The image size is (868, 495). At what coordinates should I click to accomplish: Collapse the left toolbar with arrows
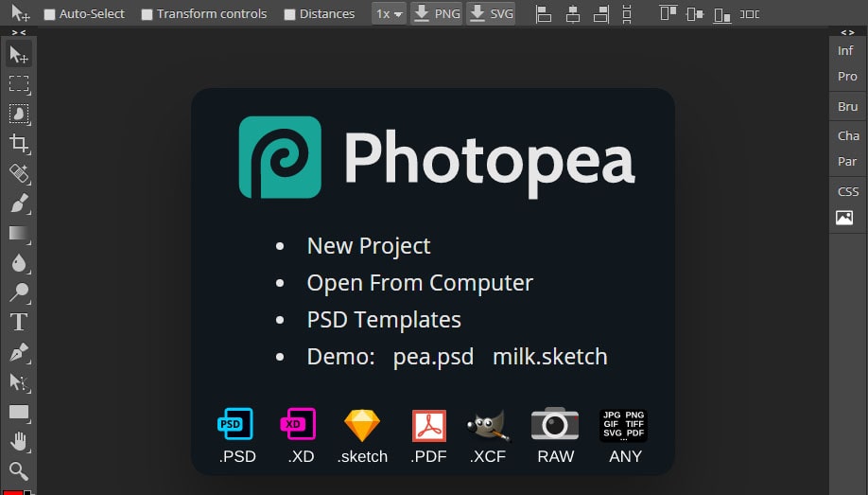19,33
